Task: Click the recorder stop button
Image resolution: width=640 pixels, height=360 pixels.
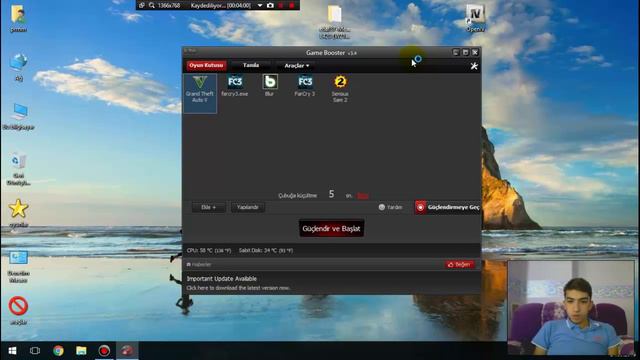Action: 292,5
